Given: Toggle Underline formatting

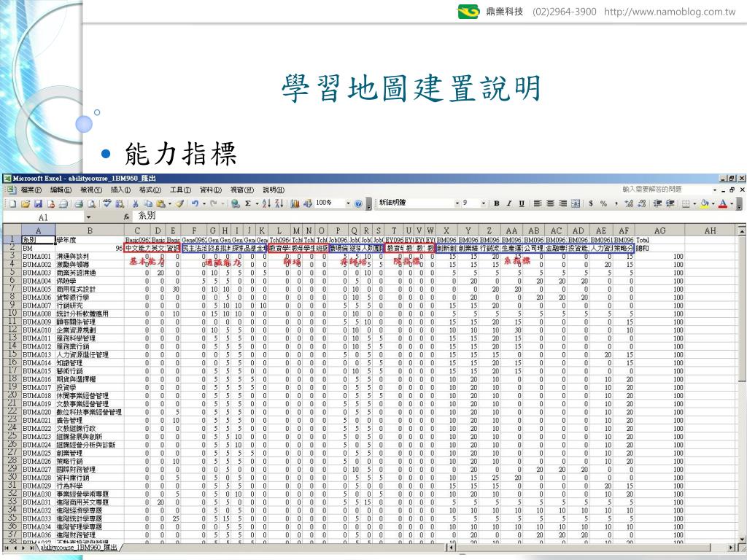Looking at the screenshot, I should tap(522, 203).
